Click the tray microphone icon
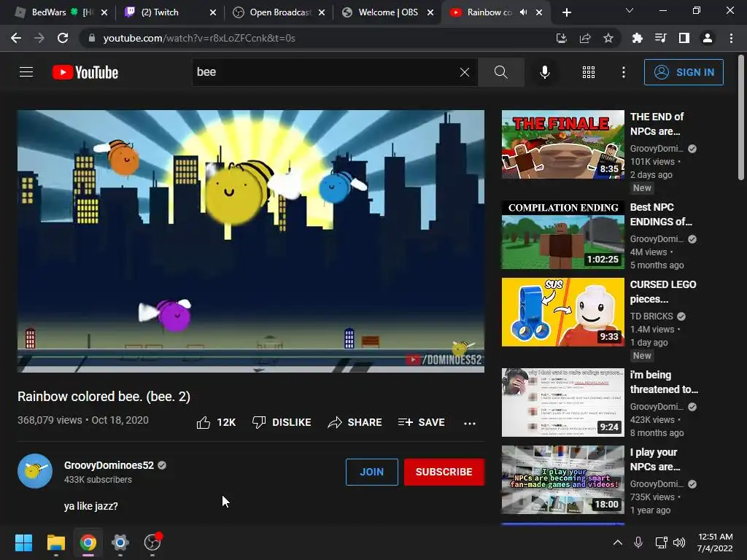 coord(638,542)
